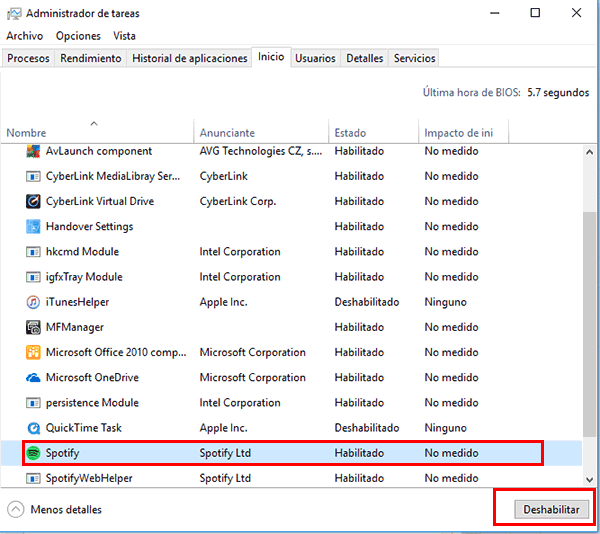Screen dimensions: 600x534
Task: Click the CyberLink Virtual Drive icon
Action: pyautogui.click(x=33, y=201)
